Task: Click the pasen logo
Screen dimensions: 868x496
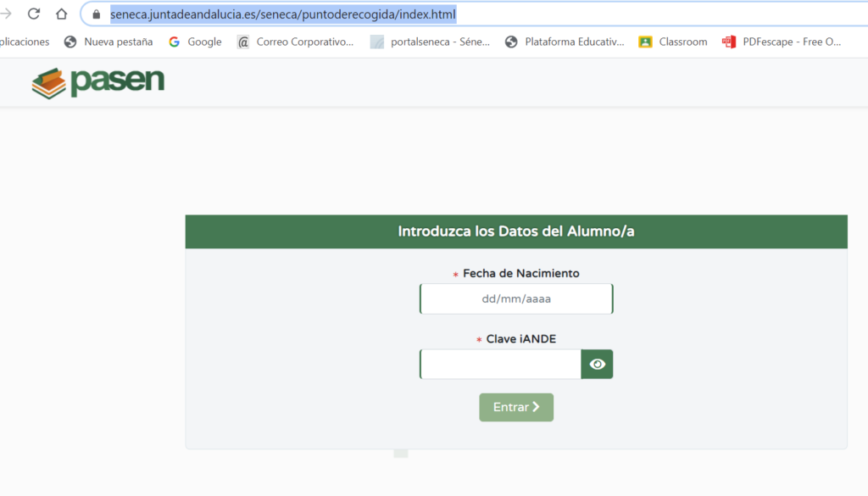Action: pos(98,83)
